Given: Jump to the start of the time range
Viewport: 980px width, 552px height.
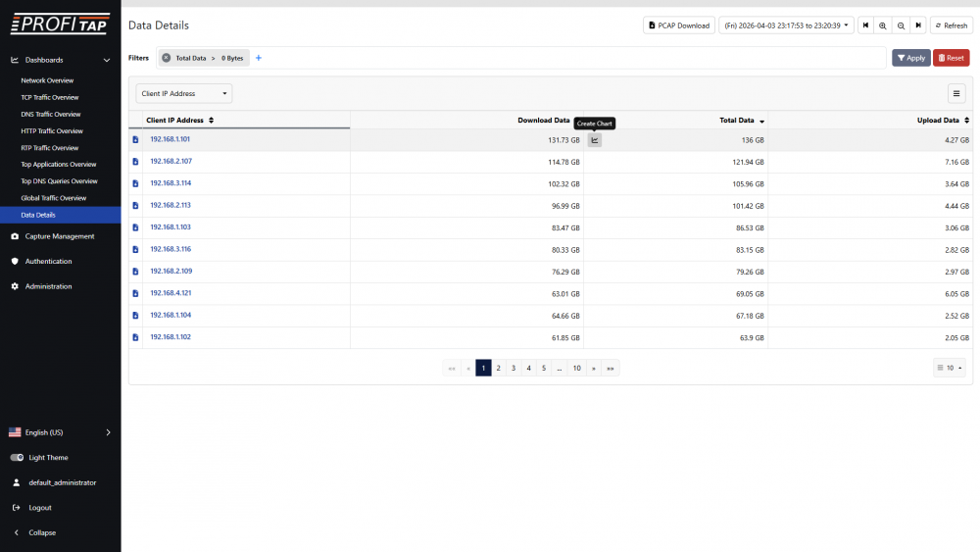Looking at the screenshot, I should click(x=866, y=25).
